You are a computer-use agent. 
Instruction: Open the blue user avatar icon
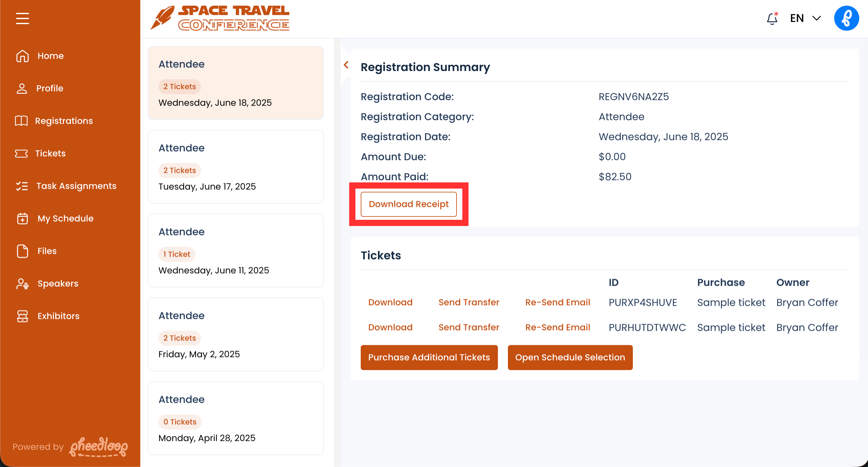pyautogui.click(x=846, y=18)
